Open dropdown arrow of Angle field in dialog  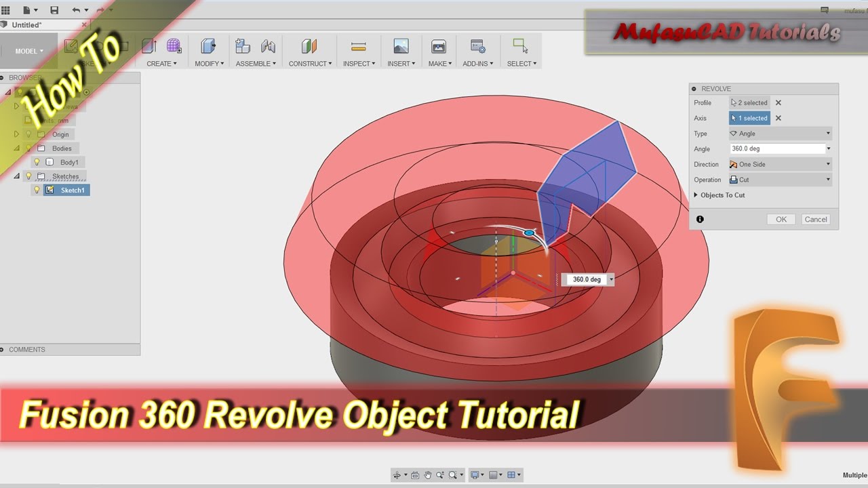(x=829, y=149)
